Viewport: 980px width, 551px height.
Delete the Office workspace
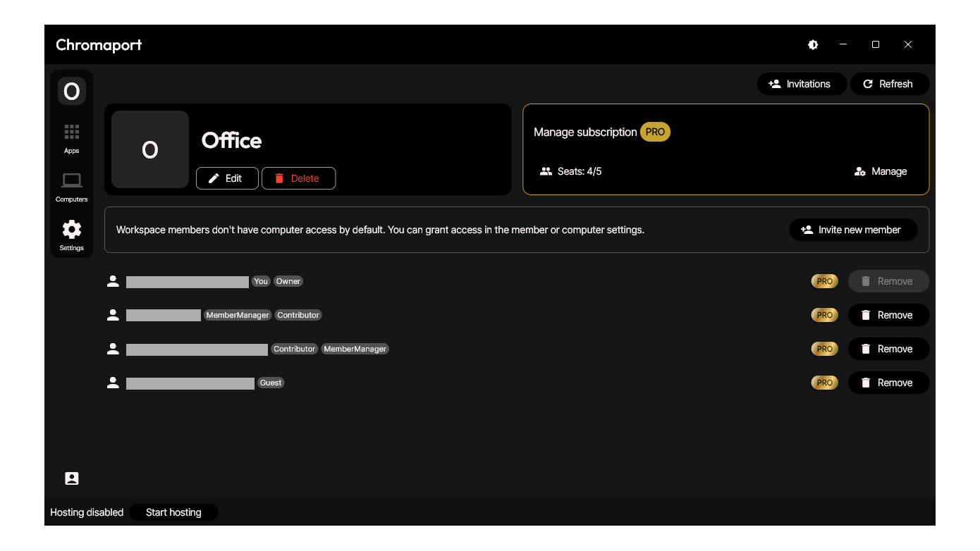pos(298,178)
